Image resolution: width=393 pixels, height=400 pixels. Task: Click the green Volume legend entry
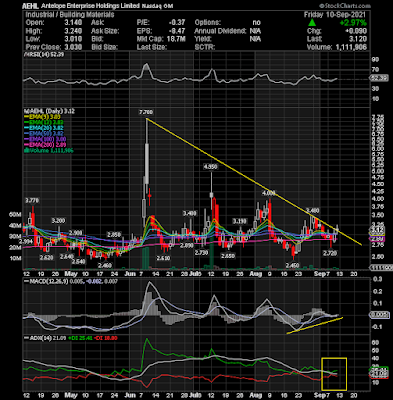(x=49, y=150)
